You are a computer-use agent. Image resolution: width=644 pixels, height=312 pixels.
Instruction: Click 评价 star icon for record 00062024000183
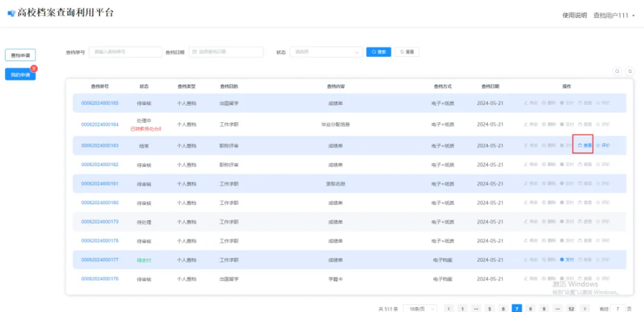click(x=602, y=145)
